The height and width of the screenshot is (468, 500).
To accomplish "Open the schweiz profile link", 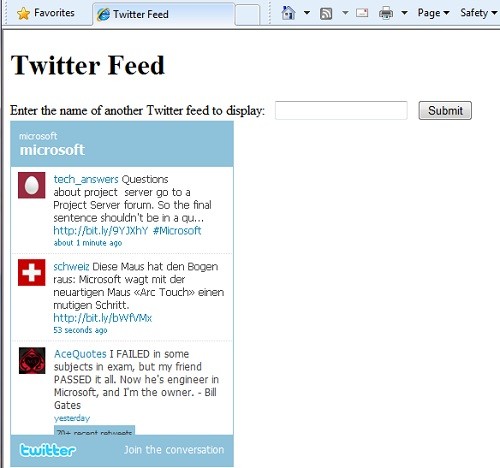I will (x=71, y=266).
